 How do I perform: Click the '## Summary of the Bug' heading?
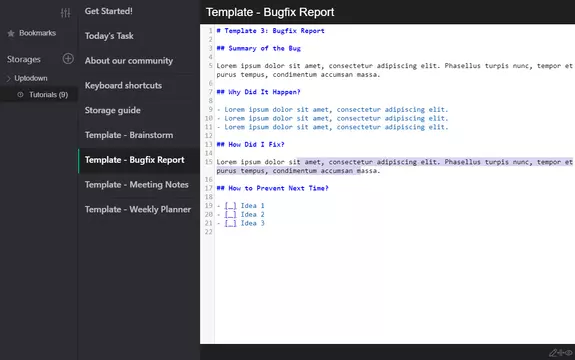[x=259, y=48]
